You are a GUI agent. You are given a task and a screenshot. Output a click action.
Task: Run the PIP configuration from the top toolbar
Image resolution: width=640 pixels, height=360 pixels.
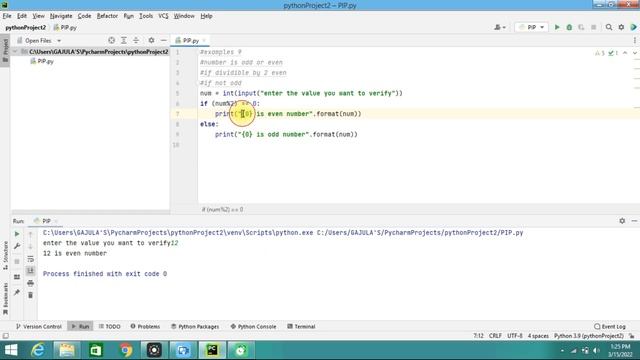coord(557,27)
